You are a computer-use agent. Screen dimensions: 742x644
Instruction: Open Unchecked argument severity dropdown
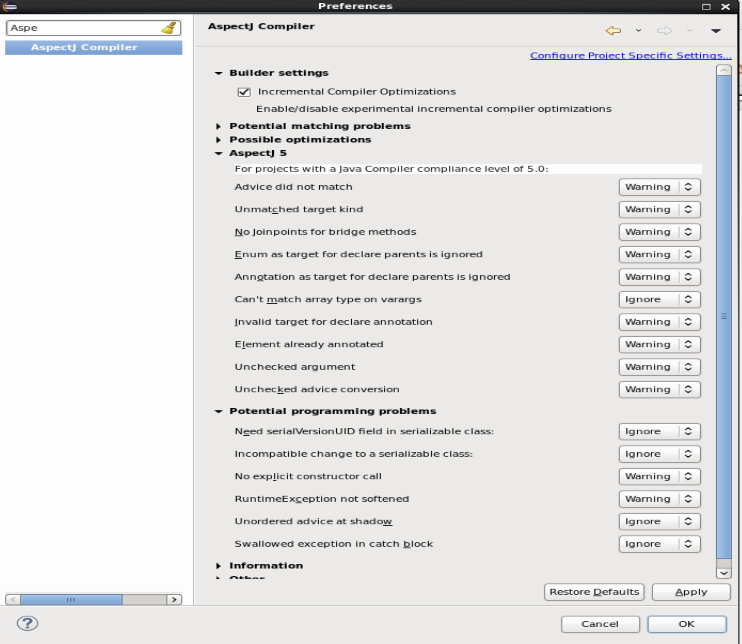pyautogui.click(x=659, y=367)
